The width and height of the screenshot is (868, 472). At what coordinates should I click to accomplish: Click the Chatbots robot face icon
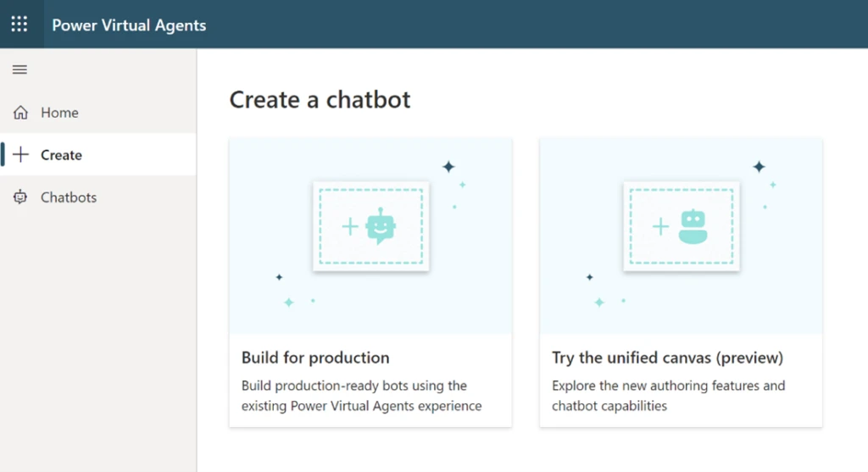pyautogui.click(x=20, y=197)
